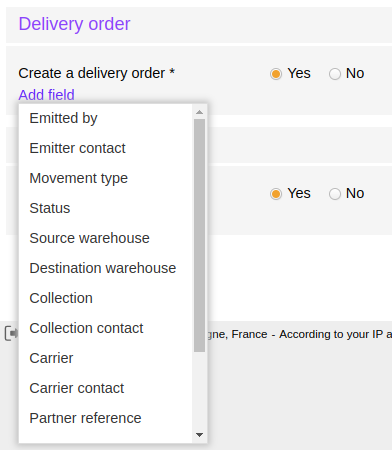Select Yes for Create a delivery order
392x450 pixels.
tap(276, 74)
